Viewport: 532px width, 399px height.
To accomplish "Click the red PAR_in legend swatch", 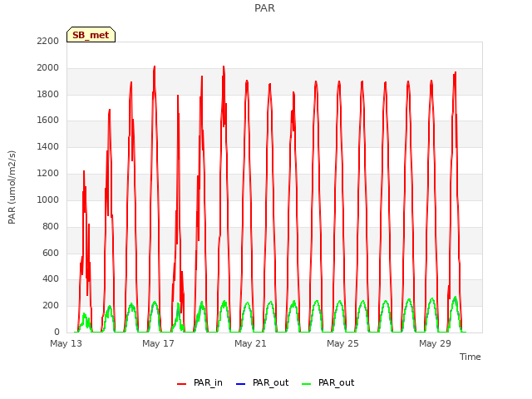I will [x=181, y=384].
